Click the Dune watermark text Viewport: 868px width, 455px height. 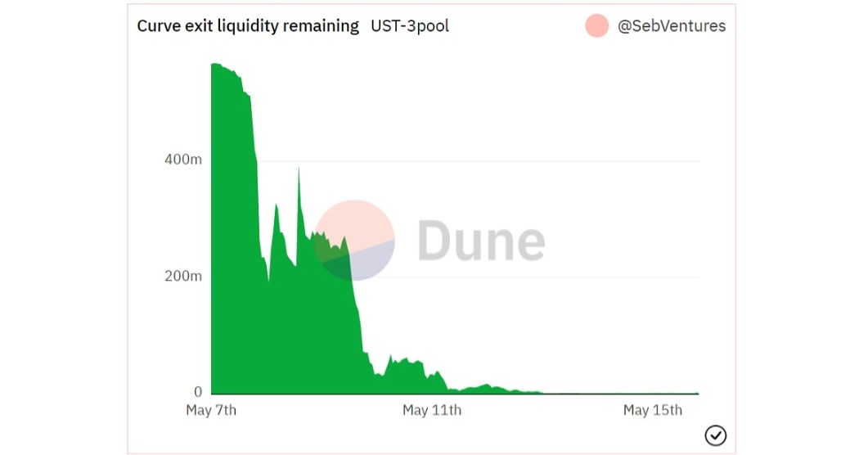(x=481, y=241)
